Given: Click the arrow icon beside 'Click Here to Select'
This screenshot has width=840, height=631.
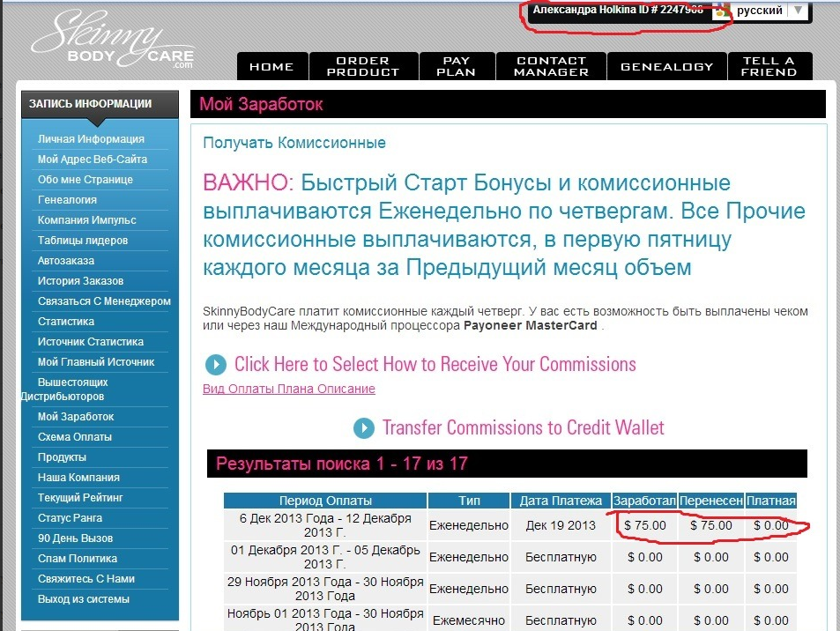Looking at the screenshot, I should (215, 365).
